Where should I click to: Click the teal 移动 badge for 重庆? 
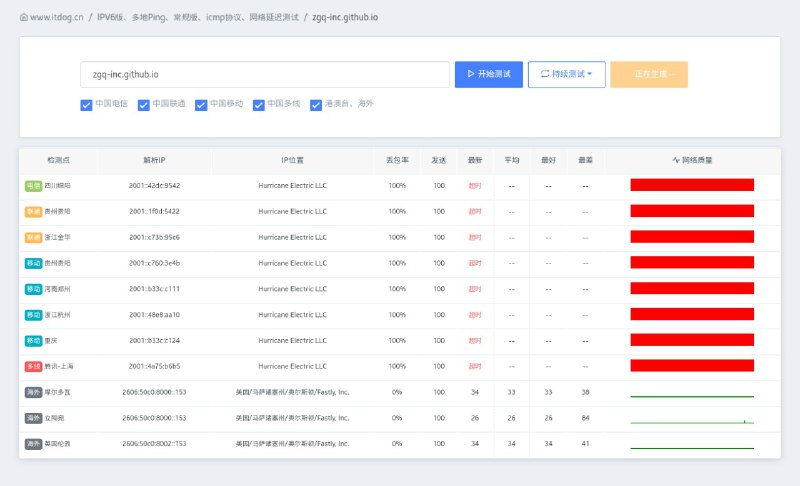point(33,340)
